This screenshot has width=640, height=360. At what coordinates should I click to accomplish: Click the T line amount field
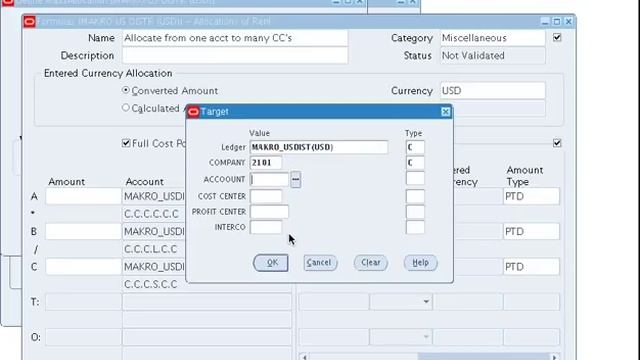(83, 302)
